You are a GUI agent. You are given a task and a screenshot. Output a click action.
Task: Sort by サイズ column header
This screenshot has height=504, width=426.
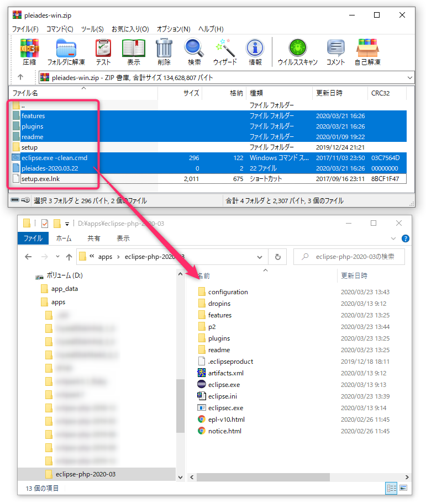pos(180,93)
